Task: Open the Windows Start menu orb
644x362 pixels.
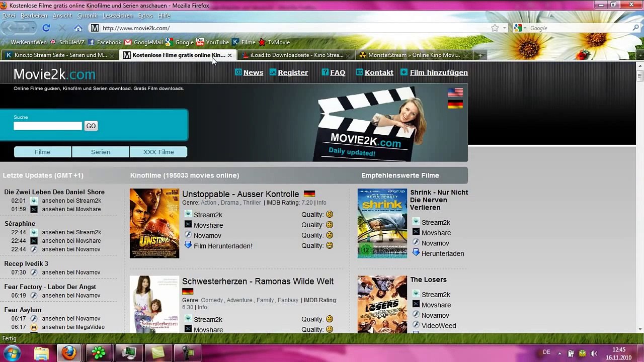Action: (12, 353)
